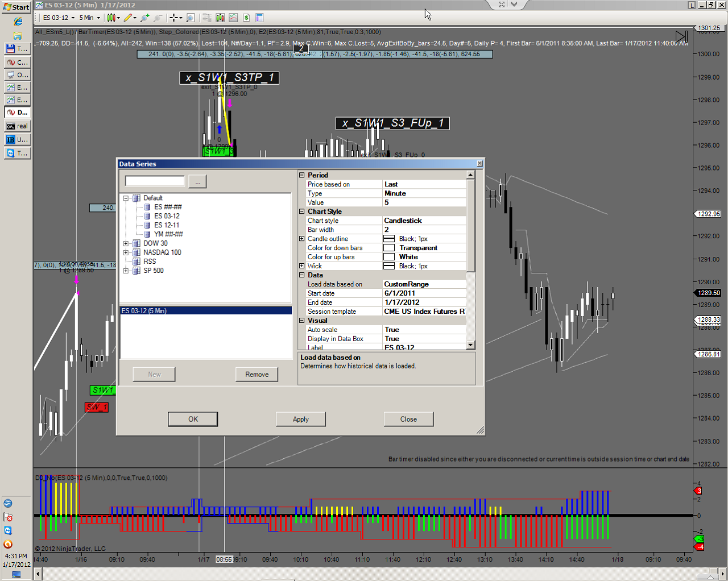The width and height of the screenshot is (728, 581).
Task: Click the orange circular tray icon
Action: [8, 544]
